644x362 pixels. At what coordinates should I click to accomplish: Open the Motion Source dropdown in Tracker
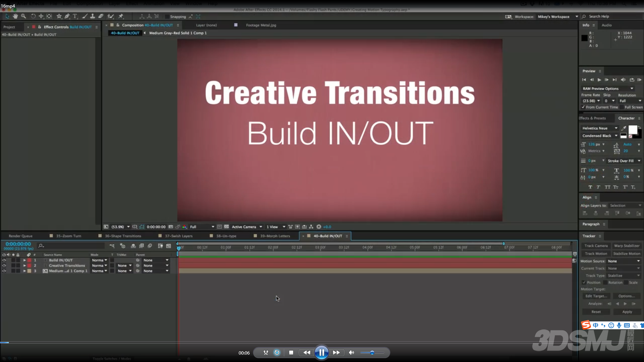click(x=624, y=261)
